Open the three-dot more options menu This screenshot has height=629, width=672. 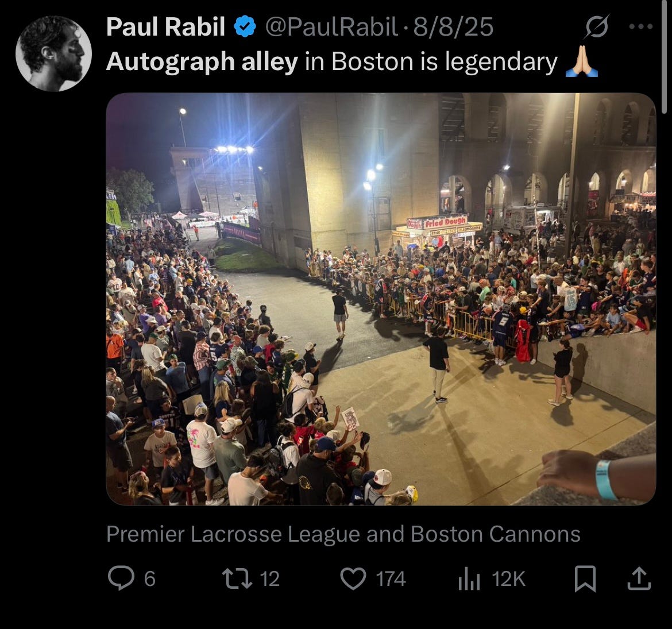click(641, 26)
